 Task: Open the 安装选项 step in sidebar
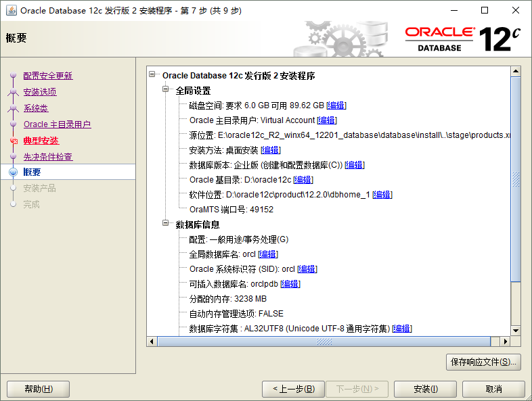[40, 92]
